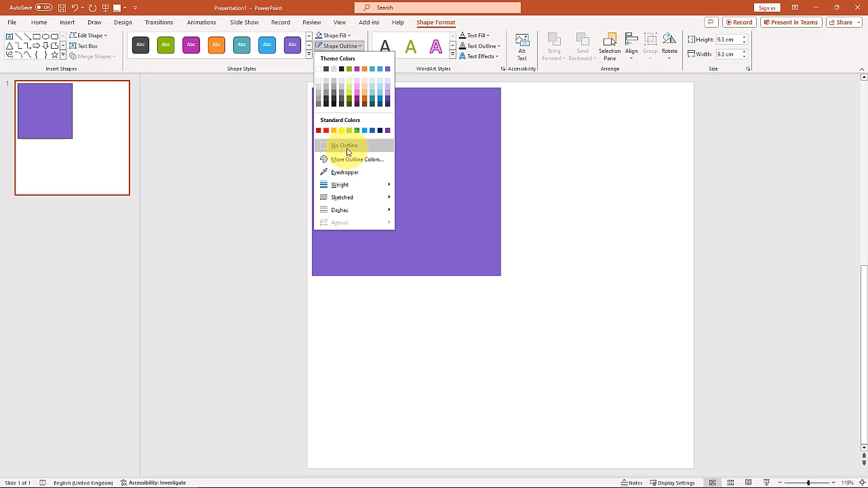The width and height of the screenshot is (868, 488).
Task: Apply the teal Abc shape style
Action: [x=241, y=45]
